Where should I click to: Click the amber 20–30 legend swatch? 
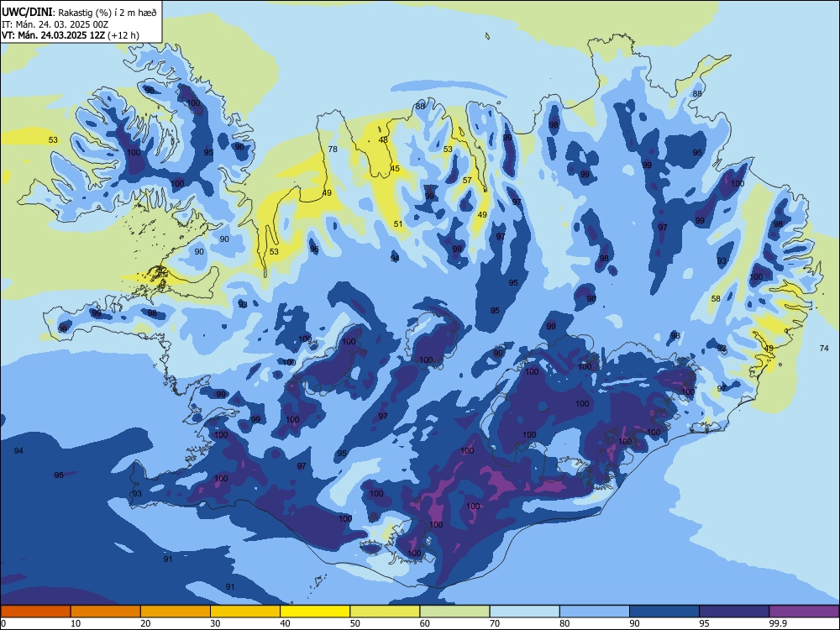[176, 612]
